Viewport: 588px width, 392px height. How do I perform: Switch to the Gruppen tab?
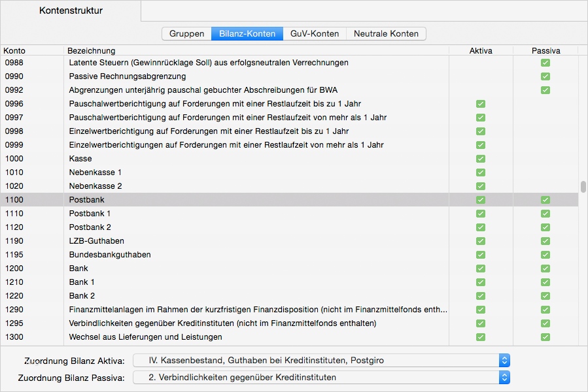pos(186,33)
